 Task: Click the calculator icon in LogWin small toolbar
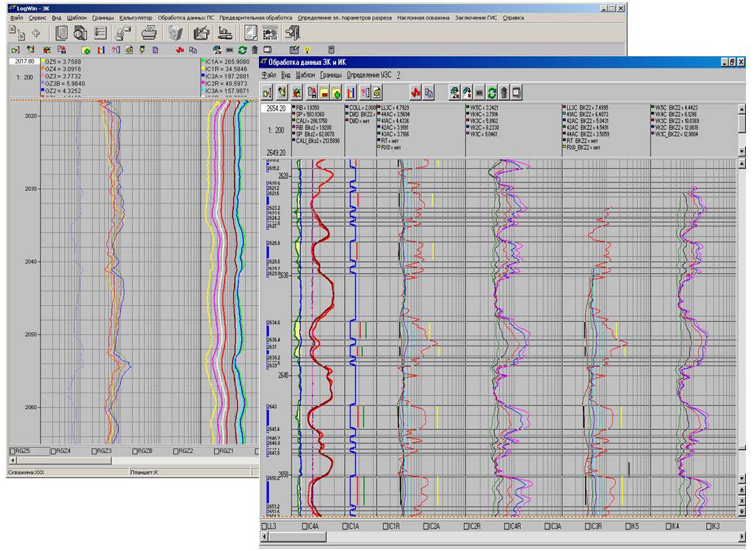[x=332, y=50]
